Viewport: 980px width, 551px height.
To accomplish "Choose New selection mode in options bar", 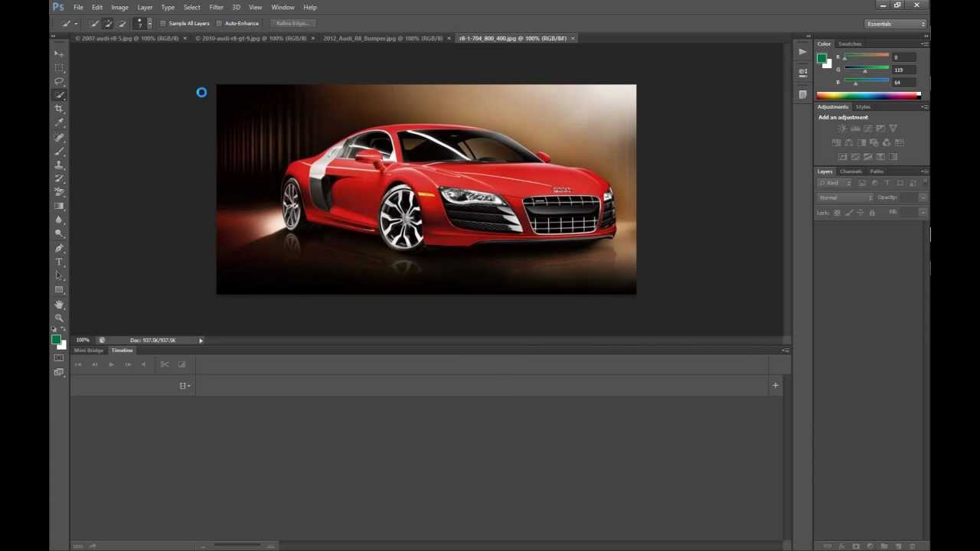I will pyautogui.click(x=94, y=24).
